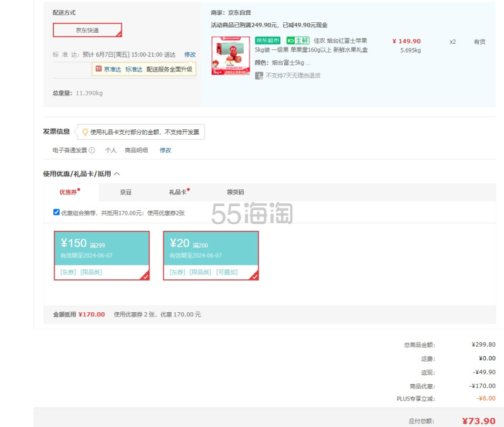The width and height of the screenshot is (504, 427).
Task: Click info icon beside 电子普通发票
Action: tap(92, 150)
